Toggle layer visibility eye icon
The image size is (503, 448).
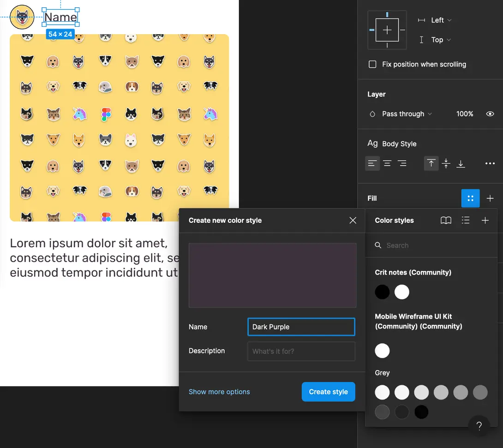click(490, 114)
